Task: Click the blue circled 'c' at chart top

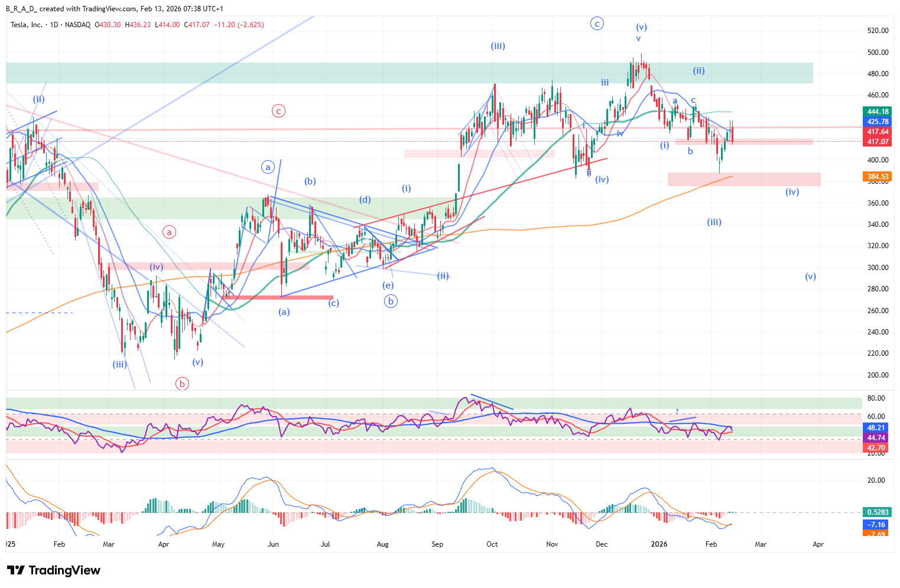Action: (597, 24)
